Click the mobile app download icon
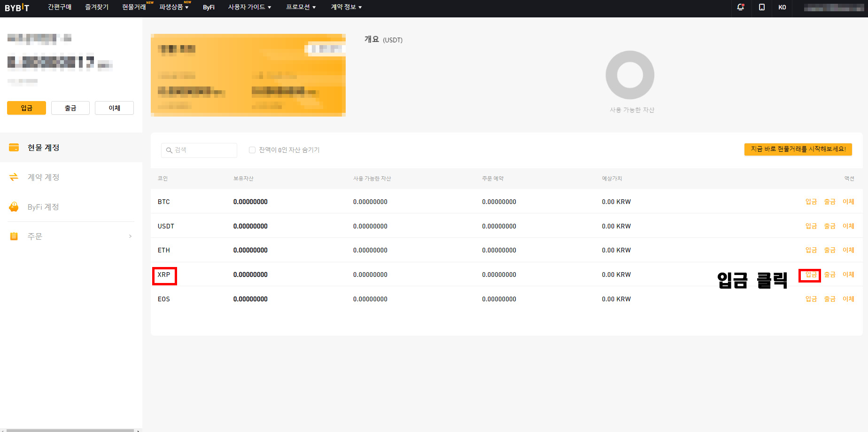 (762, 7)
